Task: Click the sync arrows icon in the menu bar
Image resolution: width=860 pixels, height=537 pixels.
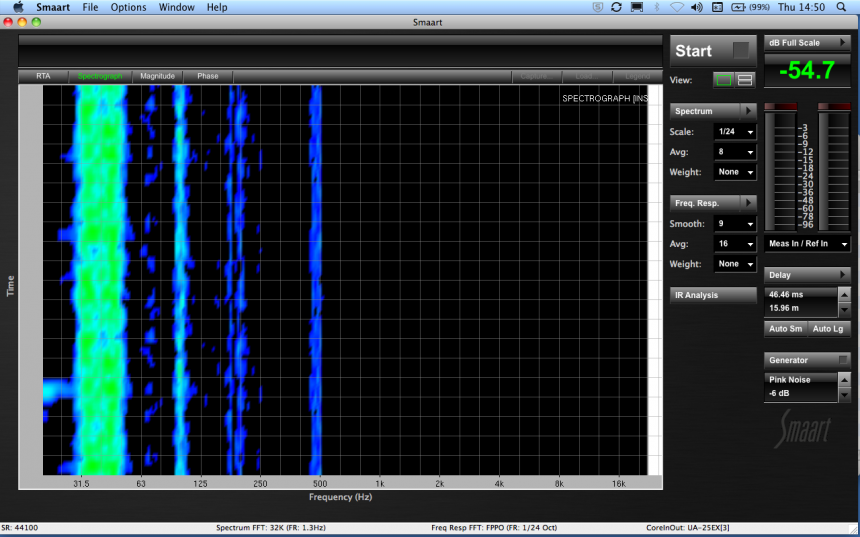Action: click(x=616, y=7)
